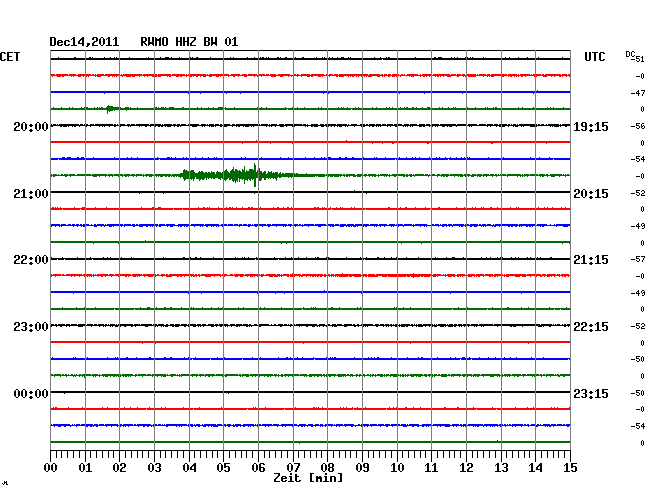Click the 00 minute axis tick label

[51, 468]
